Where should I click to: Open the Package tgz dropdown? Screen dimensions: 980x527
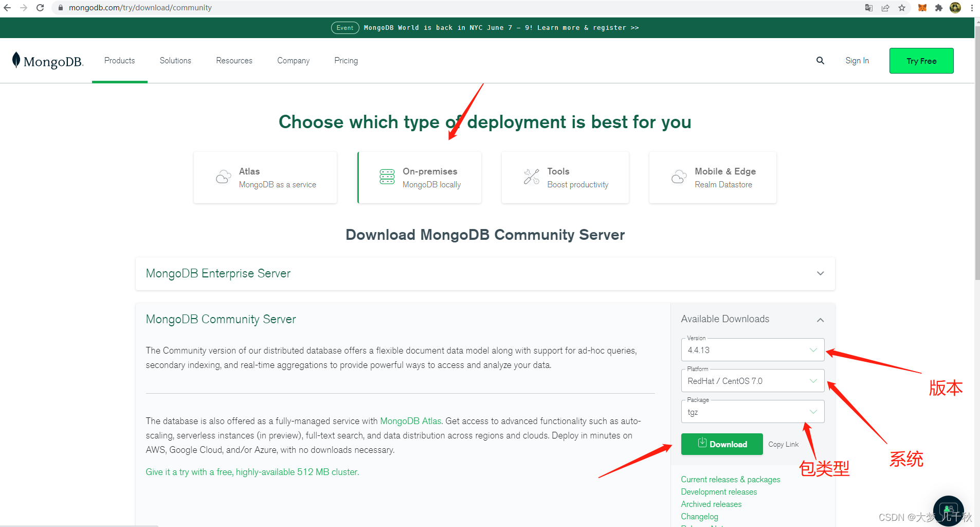753,412
